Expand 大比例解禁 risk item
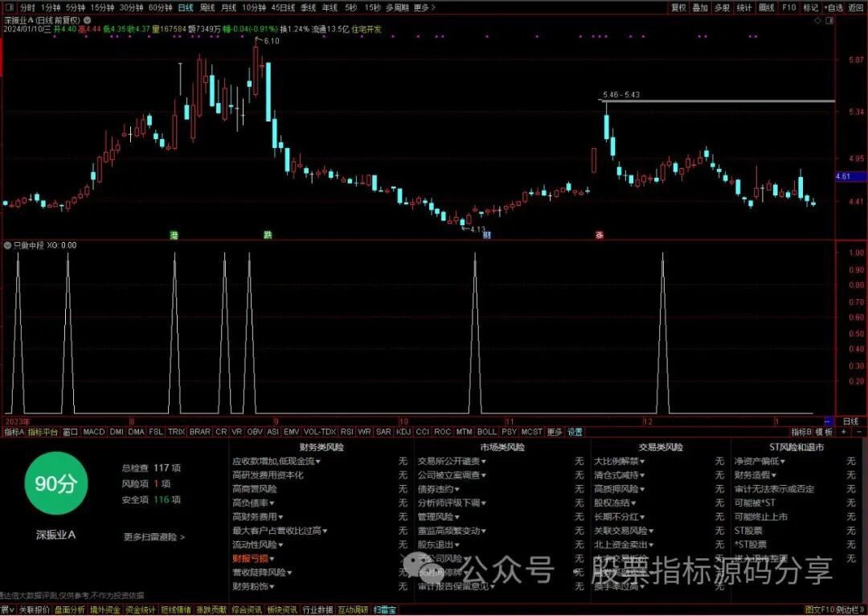 click(x=620, y=461)
